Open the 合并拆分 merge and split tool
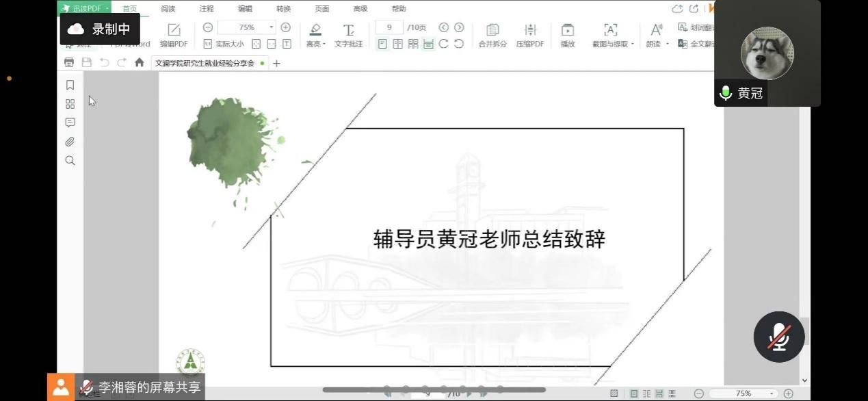The width and height of the screenshot is (868, 401). (x=492, y=35)
